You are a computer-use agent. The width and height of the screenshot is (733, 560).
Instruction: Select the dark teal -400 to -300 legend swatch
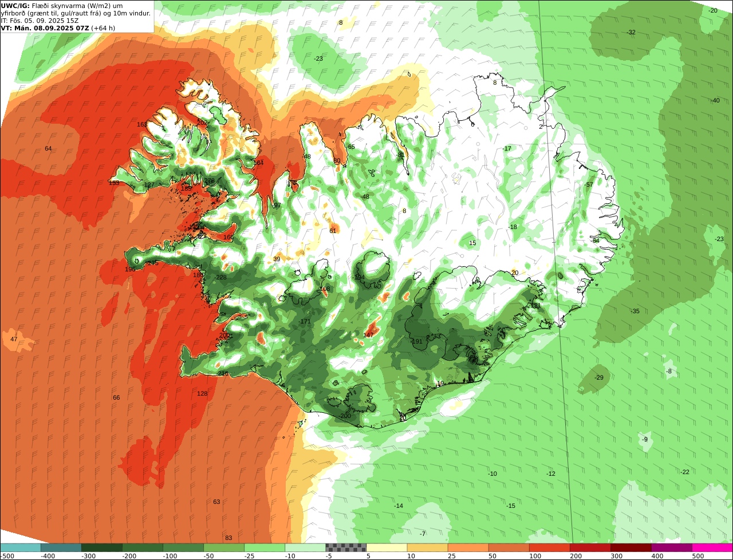pos(61,547)
